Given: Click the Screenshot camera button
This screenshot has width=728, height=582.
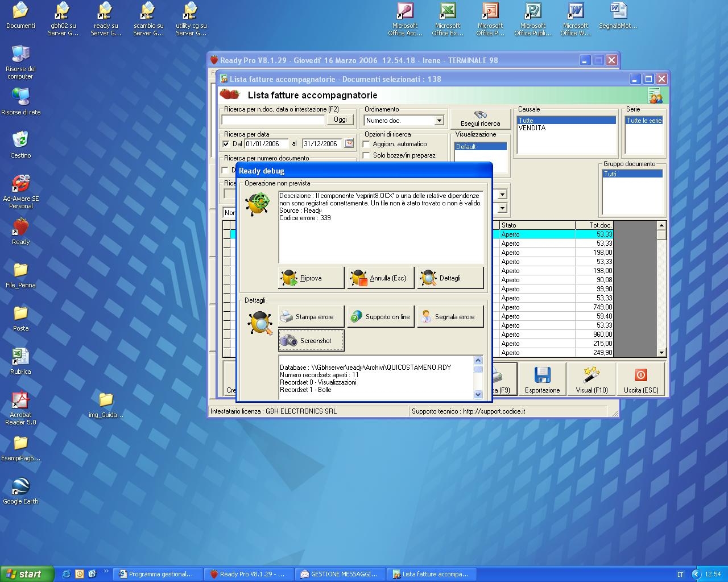Looking at the screenshot, I should tap(311, 341).
